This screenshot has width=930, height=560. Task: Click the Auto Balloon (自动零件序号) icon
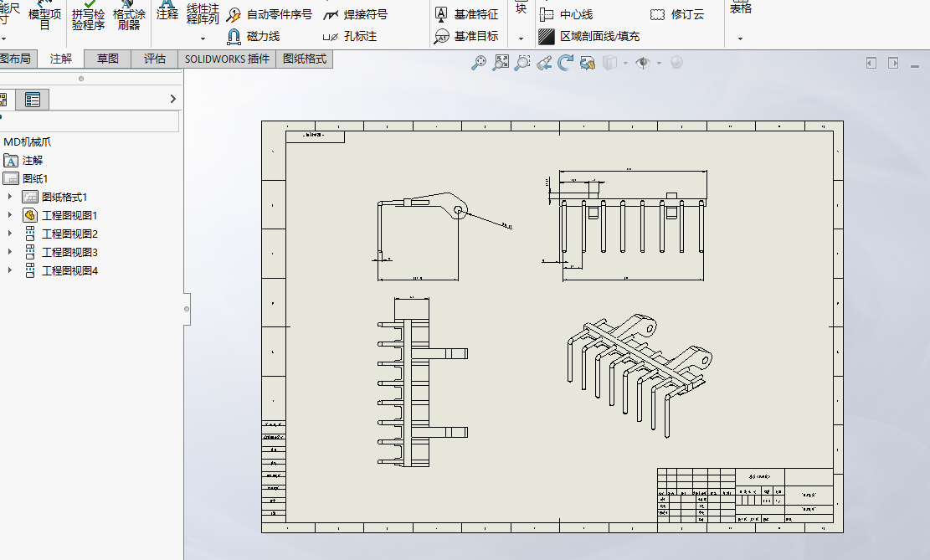click(x=234, y=15)
